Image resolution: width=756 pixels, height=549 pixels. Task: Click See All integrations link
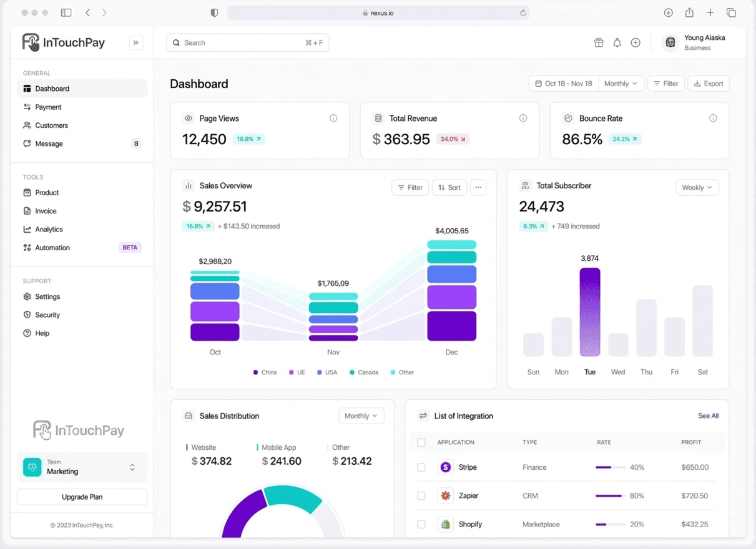click(708, 415)
